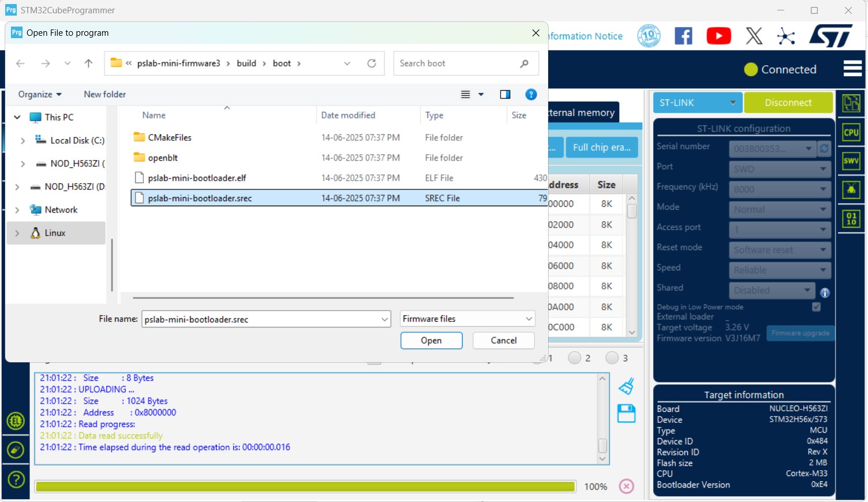Refresh the ST-LINK serial number list
Image resolution: width=868 pixels, height=502 pixels.
(x=824, y=148)
